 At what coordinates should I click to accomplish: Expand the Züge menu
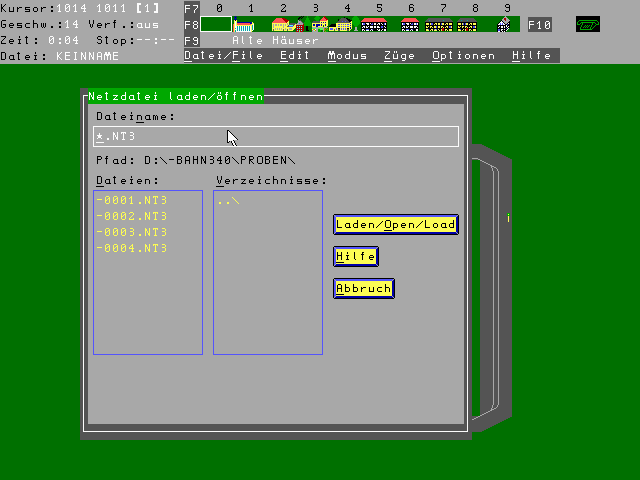click(399, 56)
